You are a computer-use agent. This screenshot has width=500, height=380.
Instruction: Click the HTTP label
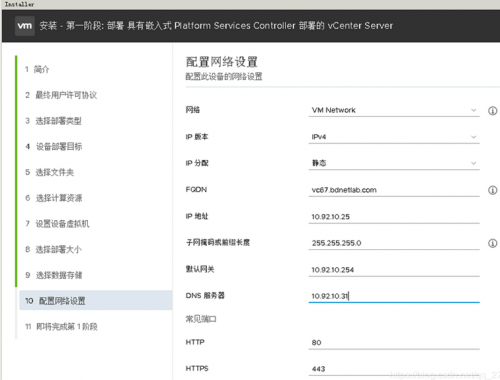pos(195,342)
